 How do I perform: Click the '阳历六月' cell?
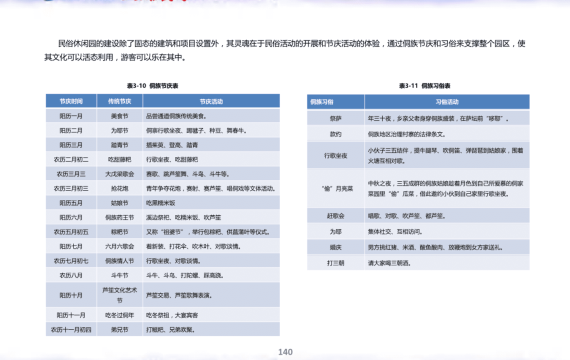(x=71, y=217)
